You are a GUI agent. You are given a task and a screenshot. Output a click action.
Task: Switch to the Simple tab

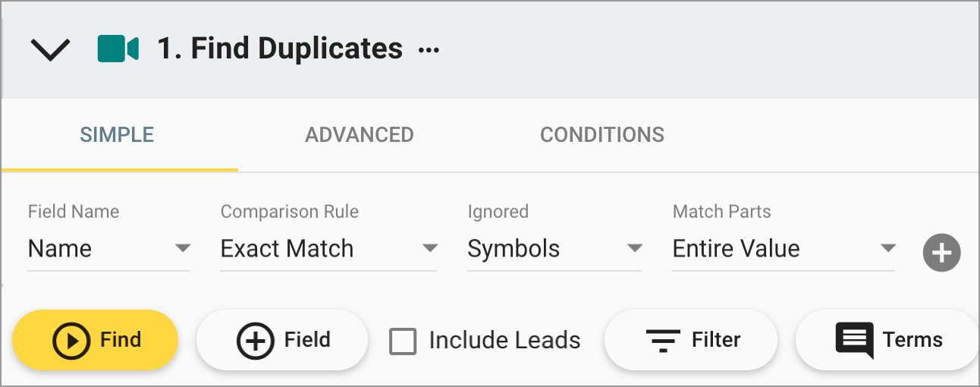pos(118,135)
